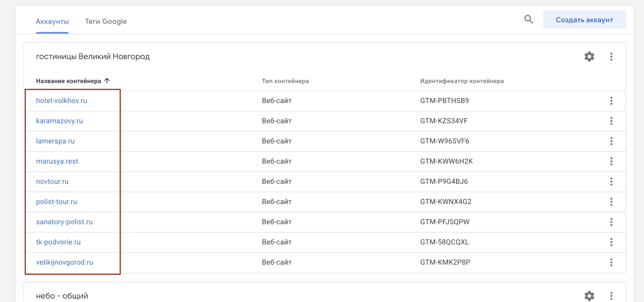Click container ID GTM-KZS34VF
Screen dimensions: 644x302
click(x=444, y=121)
